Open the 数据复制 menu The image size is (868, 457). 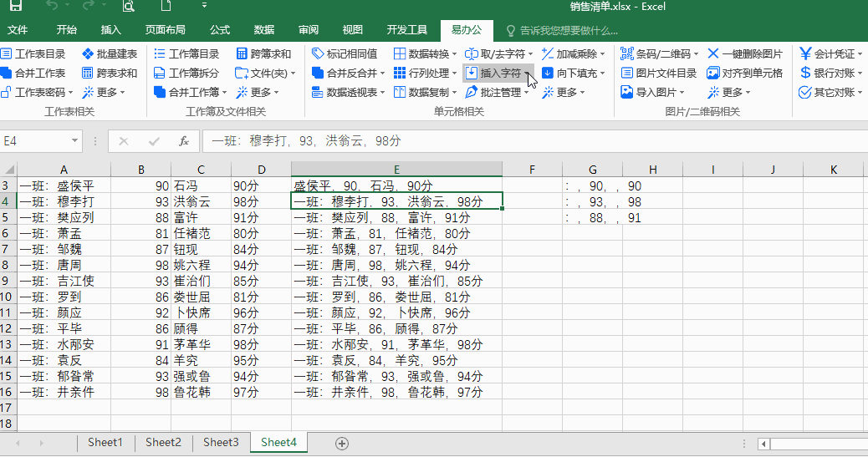425,93
